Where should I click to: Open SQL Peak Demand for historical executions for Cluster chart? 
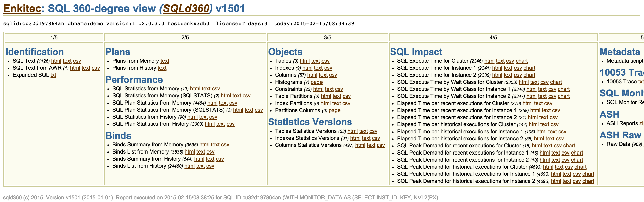(x=581, y=167)
